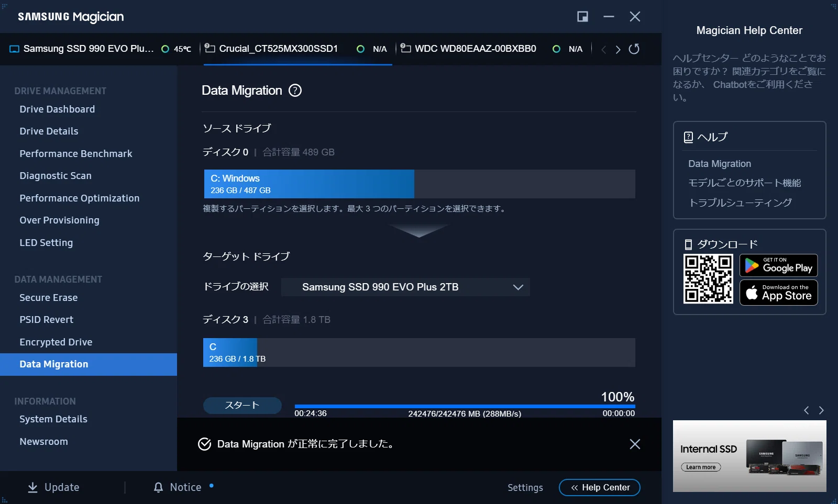The image size is (838, 504).
Task: Click the elapsed time 00:24:36
Action: tap(311, 413)
